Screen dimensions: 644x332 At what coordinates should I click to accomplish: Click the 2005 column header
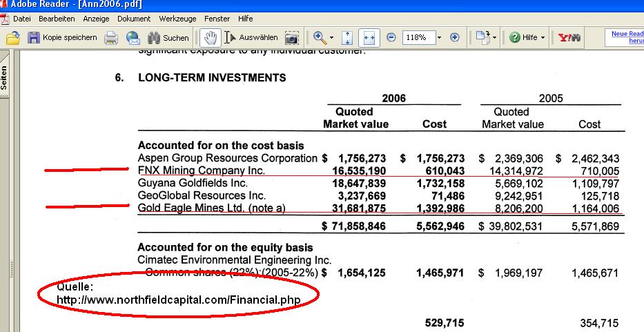tap(550, 98)
